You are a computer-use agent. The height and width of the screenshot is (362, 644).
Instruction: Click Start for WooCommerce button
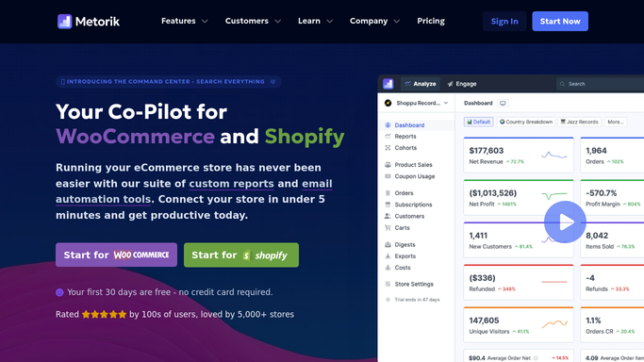tap(116, 255)
